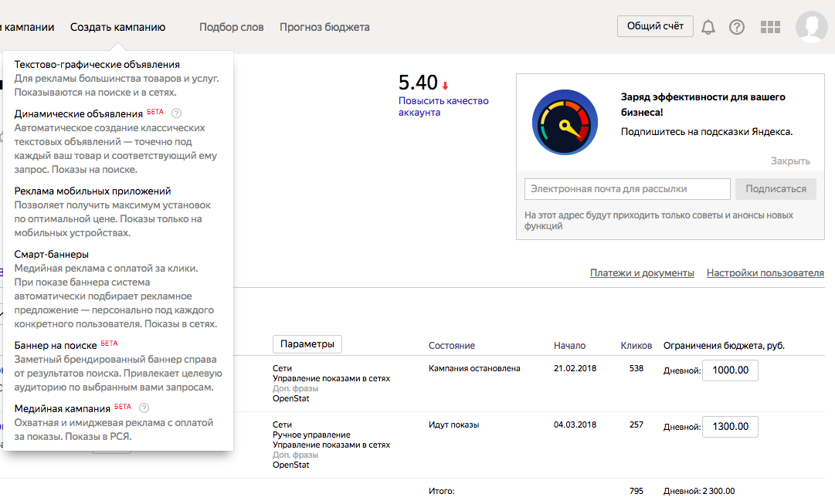
Task: Edit the 1000.00 daily budget field
Action: point(730,370)
